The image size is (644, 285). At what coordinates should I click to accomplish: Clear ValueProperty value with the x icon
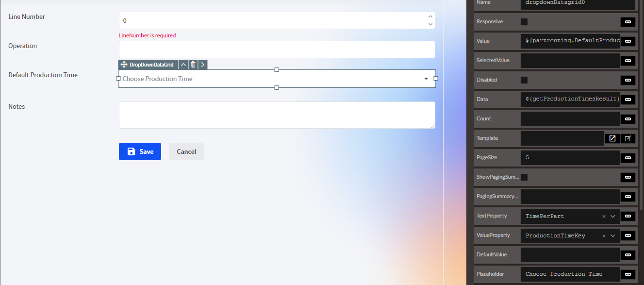tap(604, 235)
